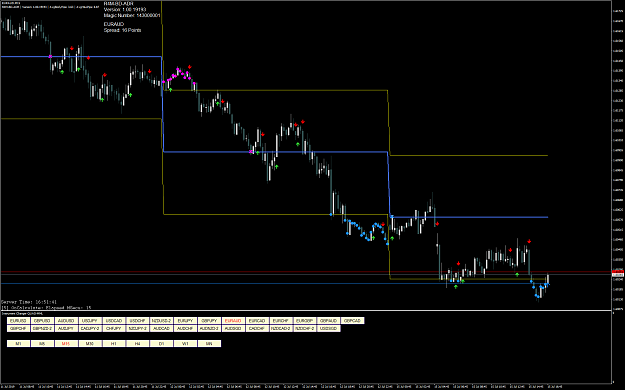Choose the CADCHF symbol button
625x390 pixels.
click(257, 329)
